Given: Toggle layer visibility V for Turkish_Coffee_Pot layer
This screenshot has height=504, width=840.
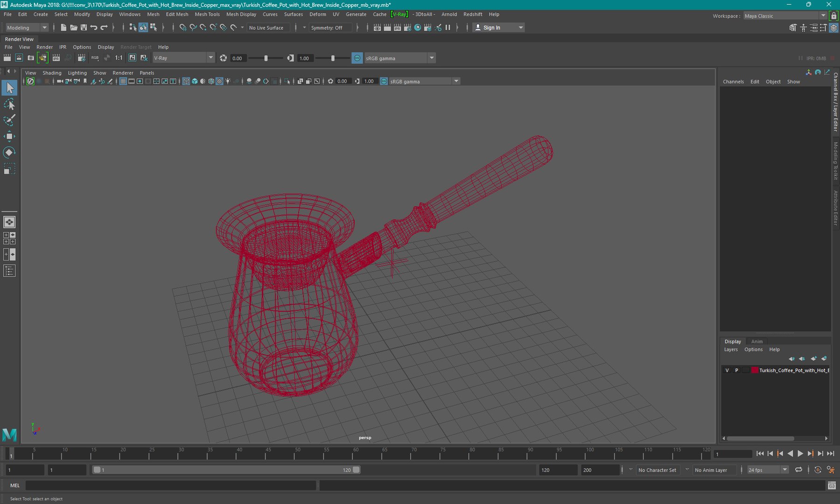Looking at the screenshot, I should (727, 370).
